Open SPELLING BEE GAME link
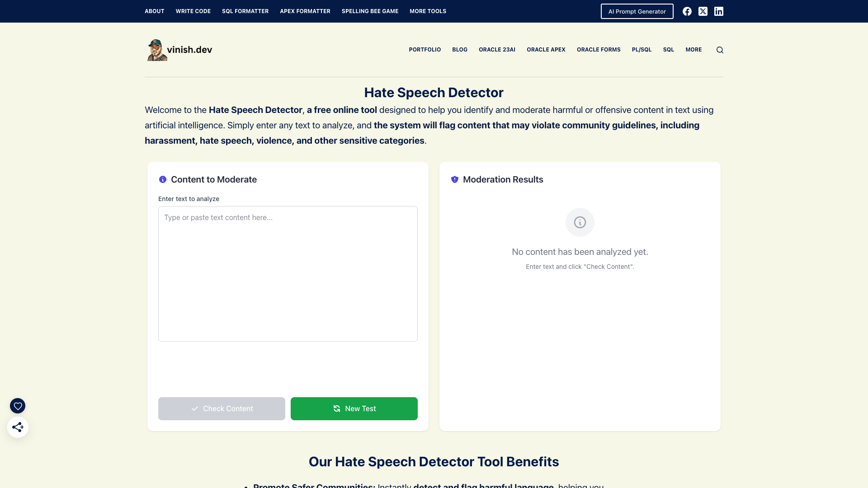868x488 pixels. [370, 11]
